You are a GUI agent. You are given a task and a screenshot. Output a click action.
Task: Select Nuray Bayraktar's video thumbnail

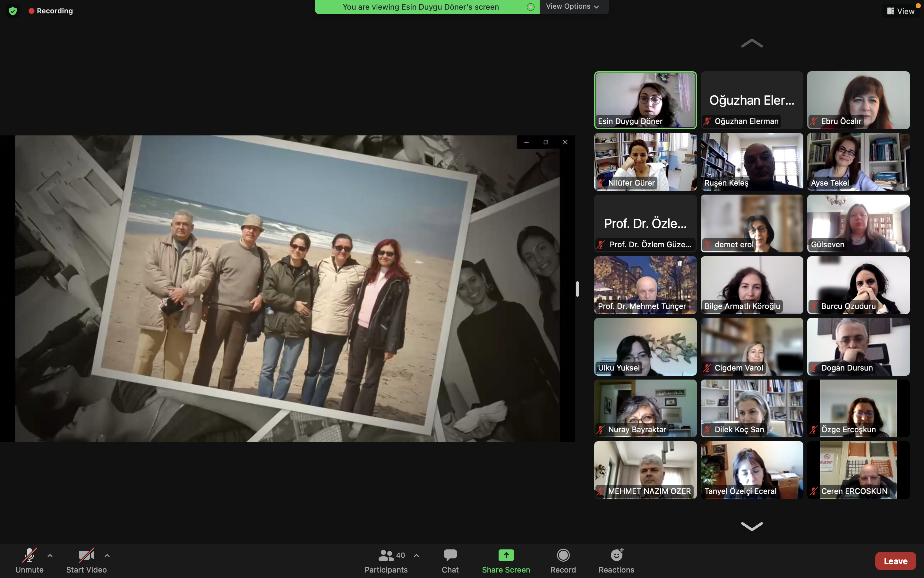[x=645, y=408]
